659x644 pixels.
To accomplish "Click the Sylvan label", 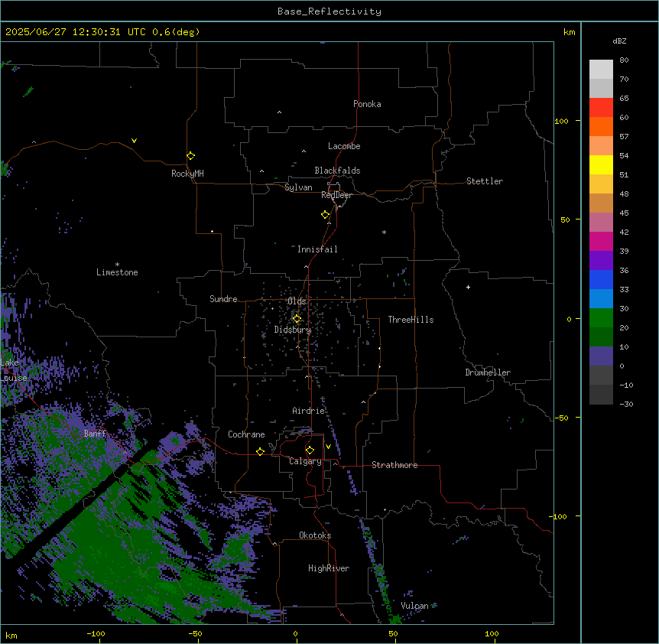I will [298, 187].
